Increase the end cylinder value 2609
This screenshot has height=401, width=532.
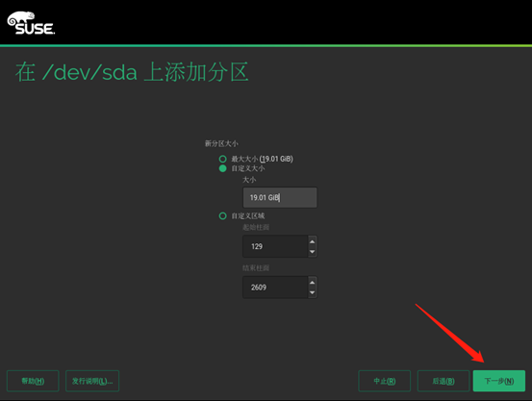tap(312, 283)
